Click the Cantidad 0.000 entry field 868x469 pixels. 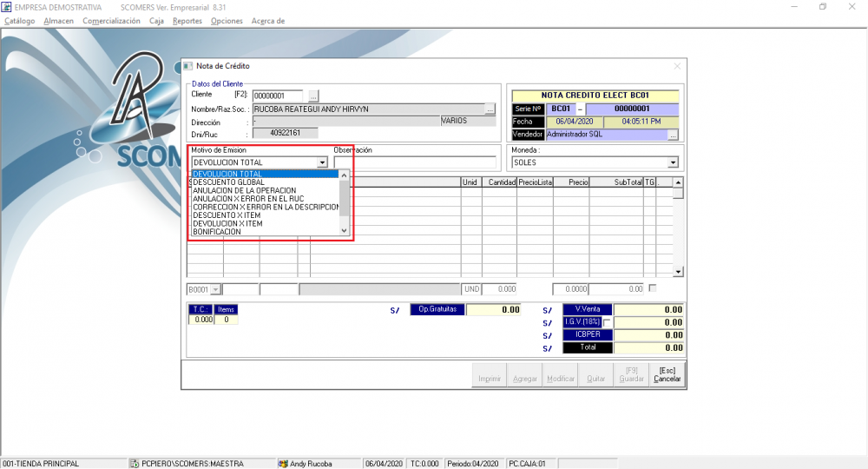[x=499, y=289]
